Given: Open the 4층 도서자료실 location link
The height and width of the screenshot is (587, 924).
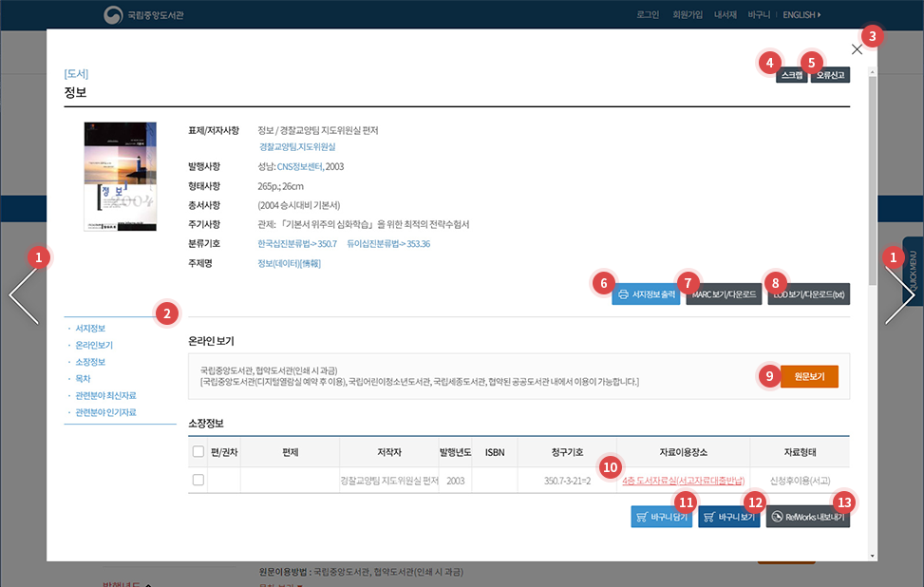Looking at the screenshot, I should pos(683,481).
